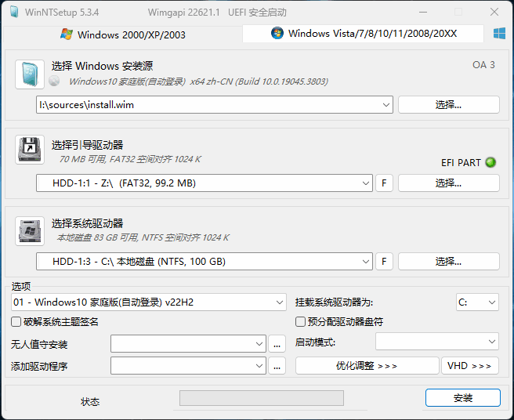Open the mount drive letter C: dropdown
Viewport: 514px width, 420px height.
pos(478,302)
